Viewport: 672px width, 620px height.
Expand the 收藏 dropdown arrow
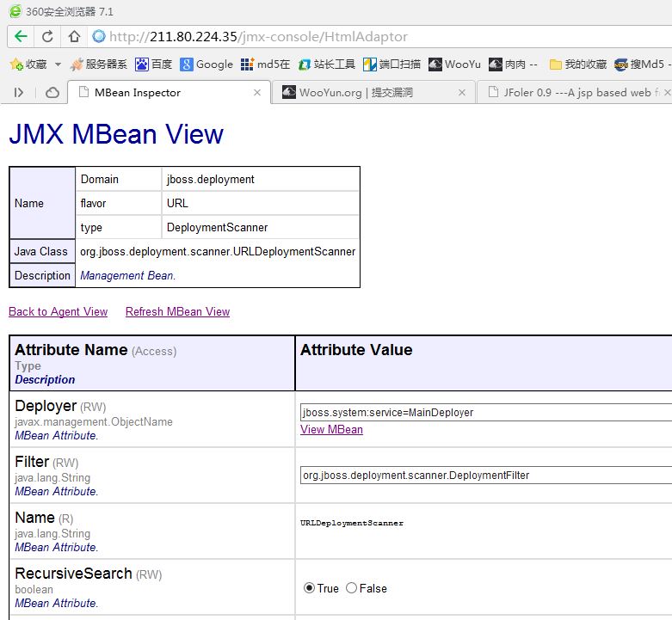58,64
